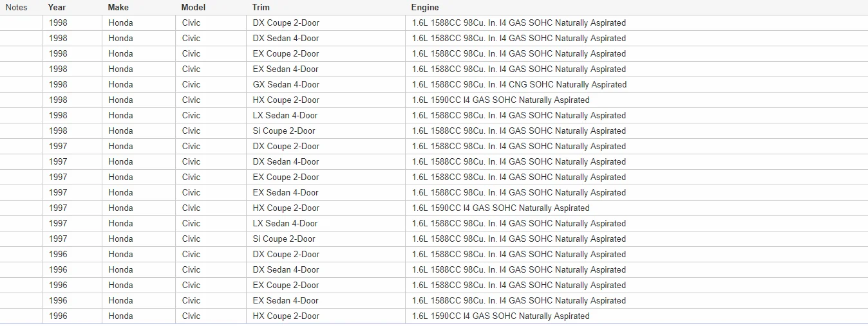Select the GX Sedan 4-Door trim cell
868x326 pixels.
(x=286, y=84)
